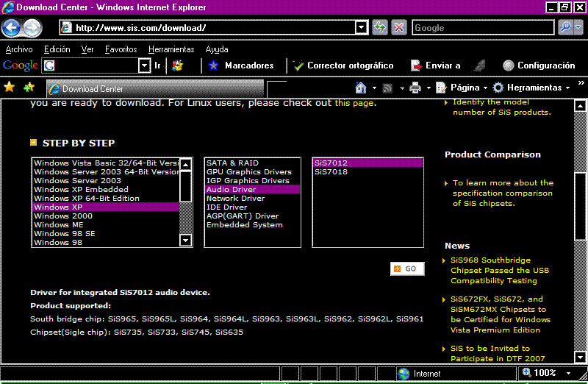The width and height of the screenshot is (588, 384).
Task: Open the Ver menu
Action: point(87,49)
